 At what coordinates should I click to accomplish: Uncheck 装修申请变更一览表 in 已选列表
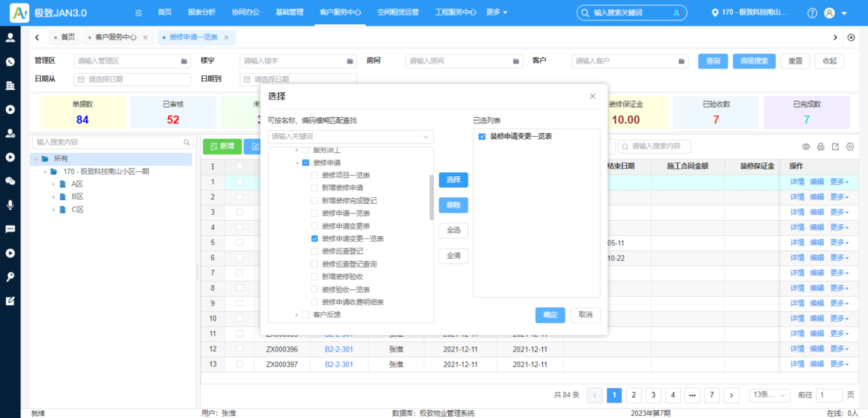click(482, 136)
